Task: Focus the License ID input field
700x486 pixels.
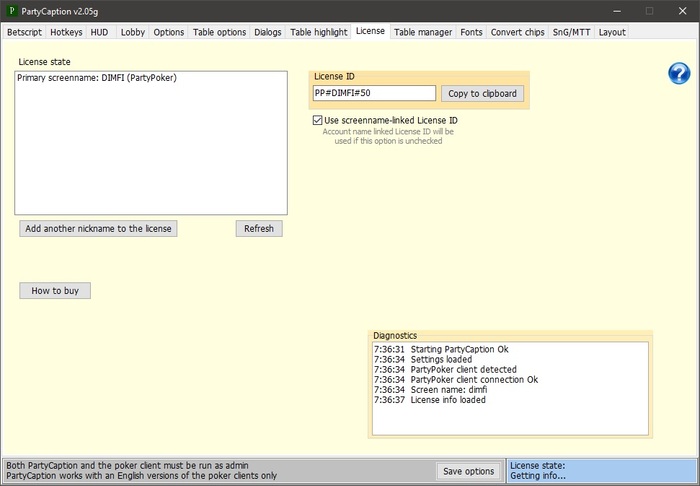Action: point(374,93)
